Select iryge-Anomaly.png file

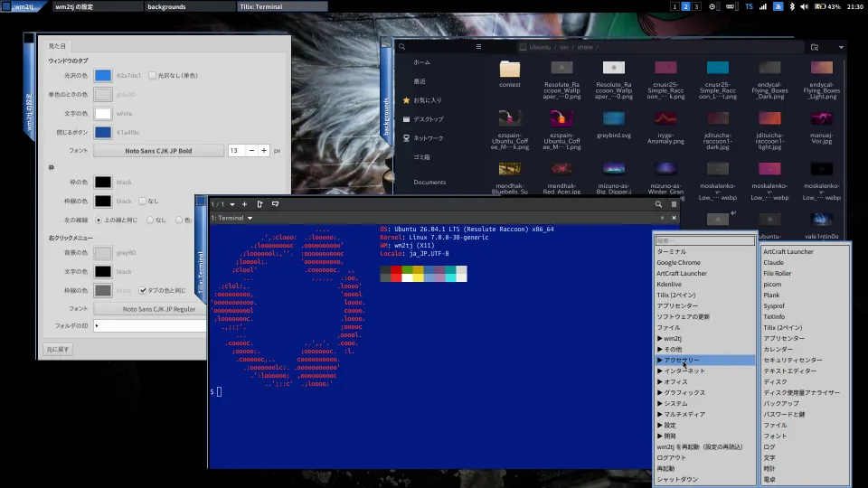[665, 127]
